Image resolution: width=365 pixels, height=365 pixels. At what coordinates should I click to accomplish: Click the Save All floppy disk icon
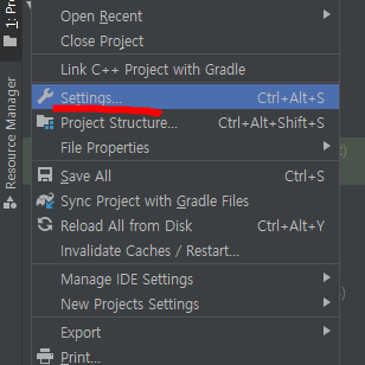(x=45, y=175)
